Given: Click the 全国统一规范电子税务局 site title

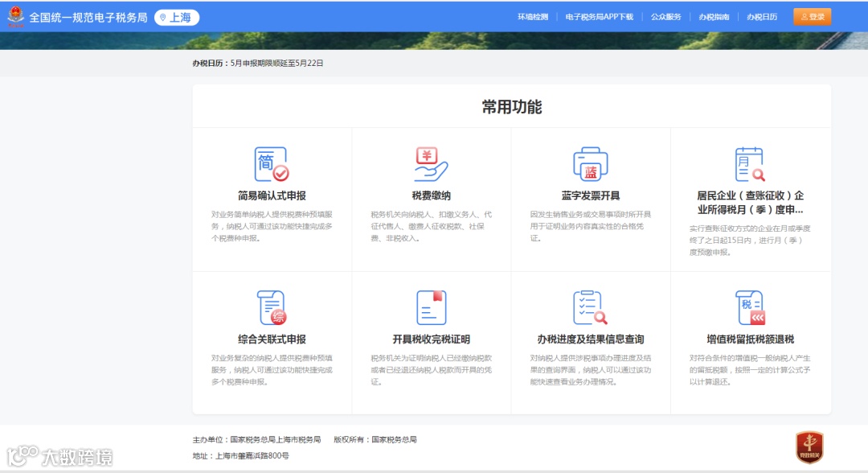Looking at the screenshot, I should tap(88, 17).
